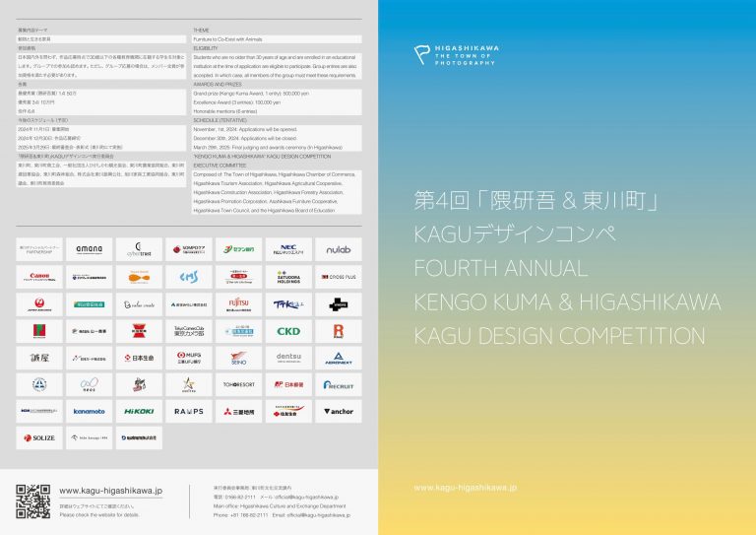
Task: Click the website URL on gradient cover
Action: point(465,487)
